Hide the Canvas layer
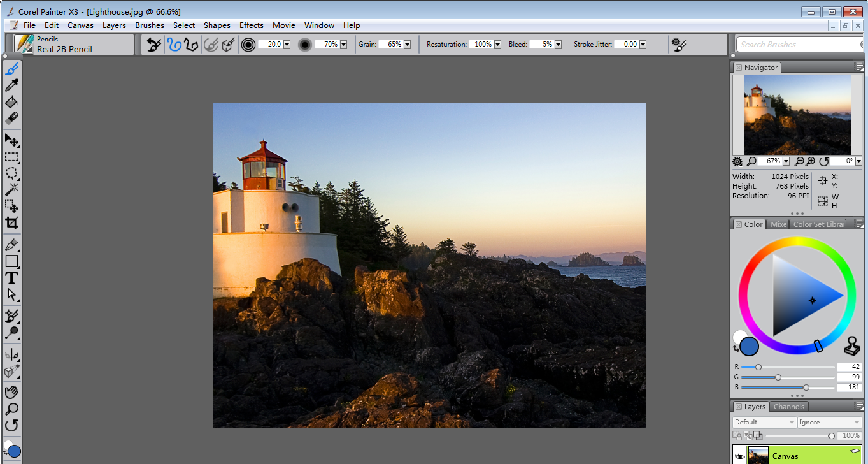The height and width of the screenshot is (464, 868). pyautogui.click(x=739, y=456)
